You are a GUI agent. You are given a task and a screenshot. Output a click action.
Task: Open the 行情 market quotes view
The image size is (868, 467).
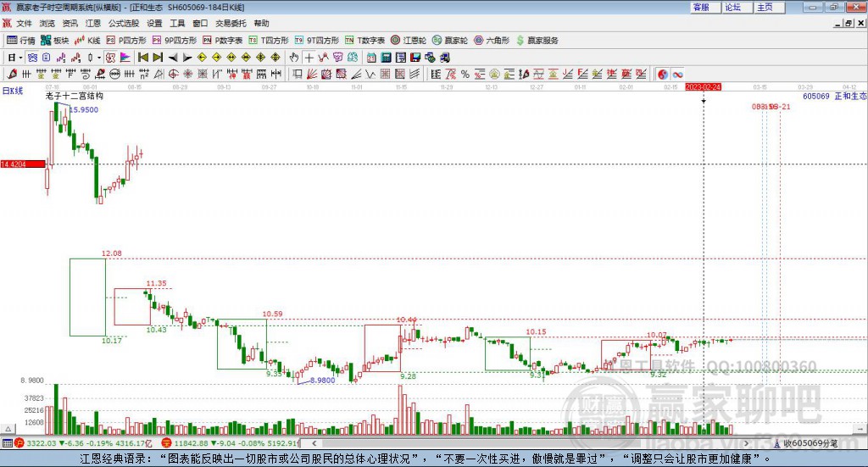click(21, 41)
